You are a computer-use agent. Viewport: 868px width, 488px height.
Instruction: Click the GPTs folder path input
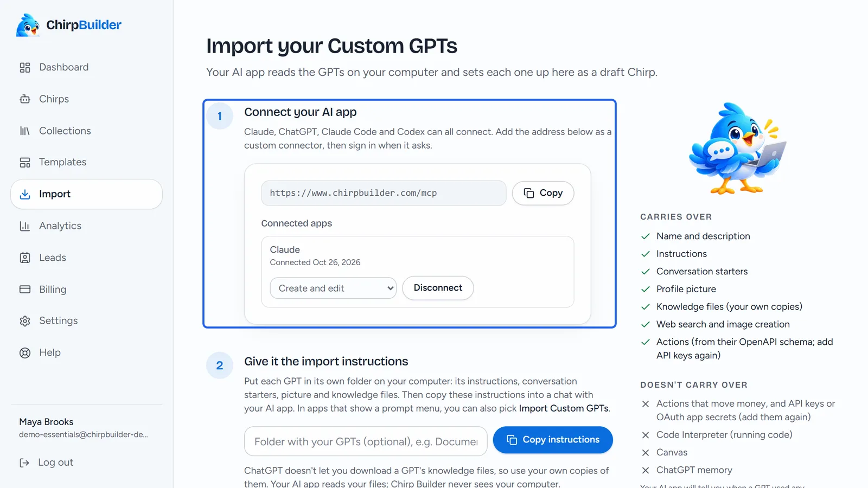click(366, 441)
